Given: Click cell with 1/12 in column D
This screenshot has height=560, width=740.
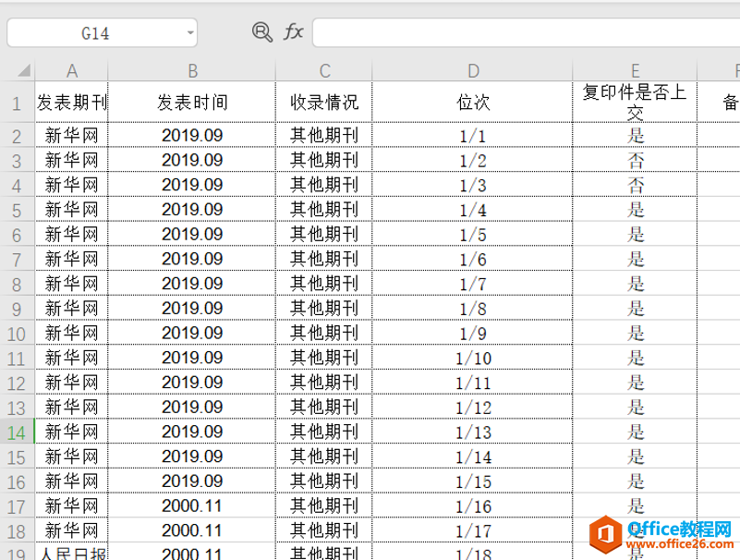Looking at the screenshot, I should [473, 407].
